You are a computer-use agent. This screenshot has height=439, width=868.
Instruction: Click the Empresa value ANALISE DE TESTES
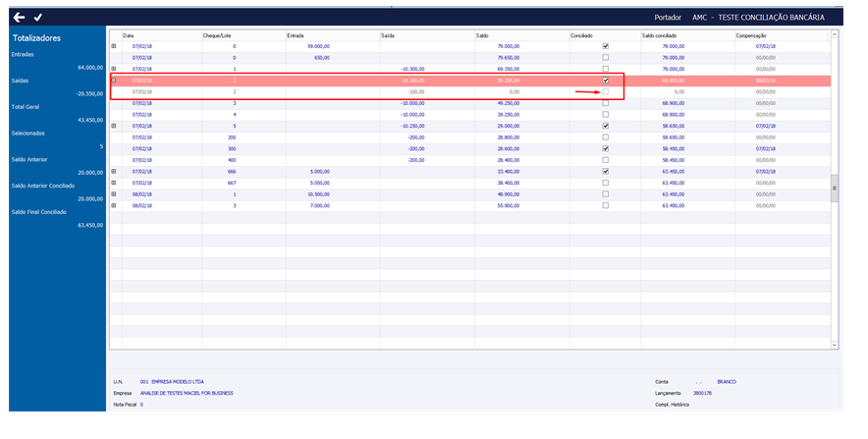[x=187, y=393]
